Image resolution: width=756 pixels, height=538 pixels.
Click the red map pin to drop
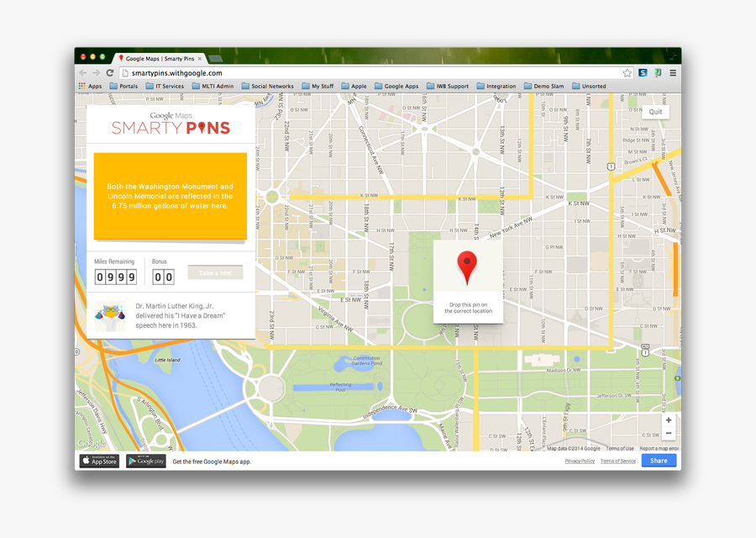point(467,267)
